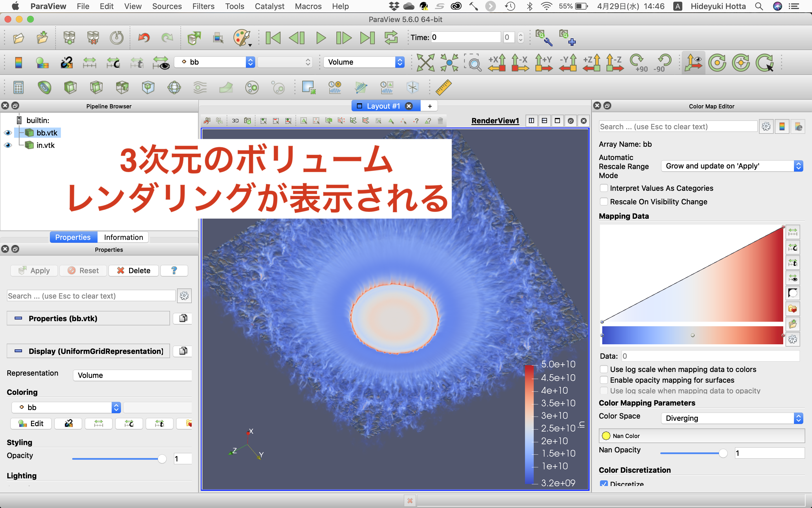Screen dimensions: 812x508
Task: Toggle loop playback icon
Action: 391,38
